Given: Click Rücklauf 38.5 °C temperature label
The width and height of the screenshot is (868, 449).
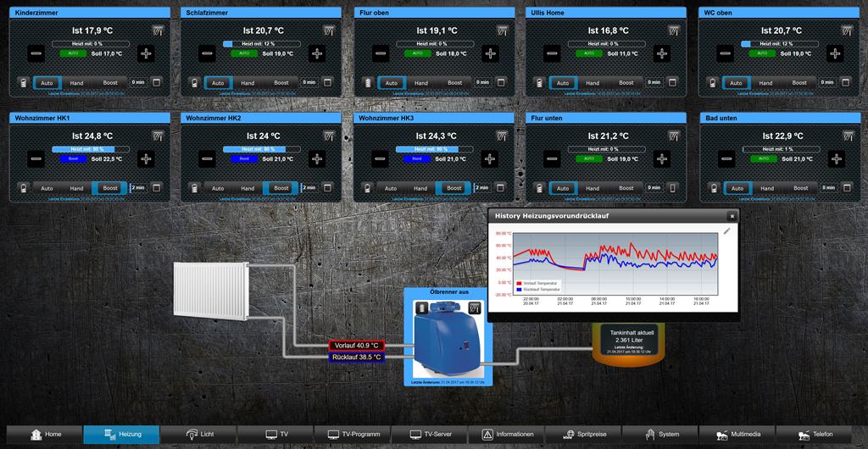Looking at the screenshot, I should (357, 358).
